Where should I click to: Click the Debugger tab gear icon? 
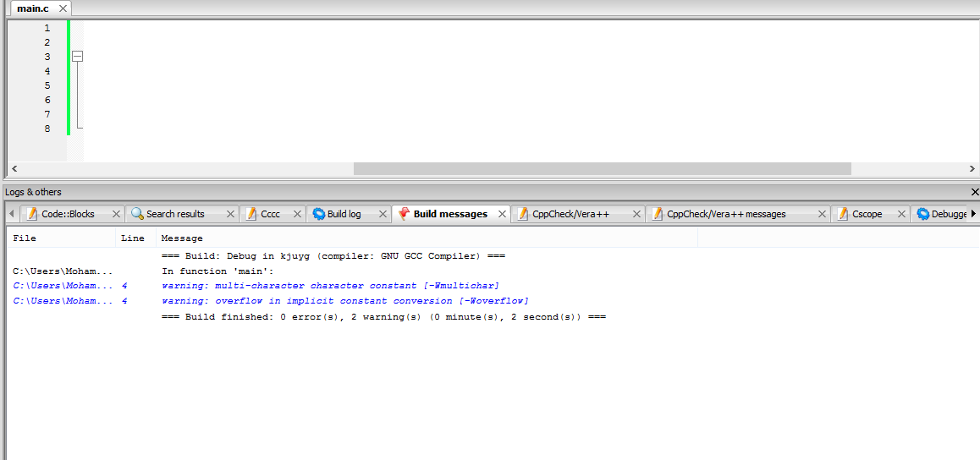[x=922, y=214]
